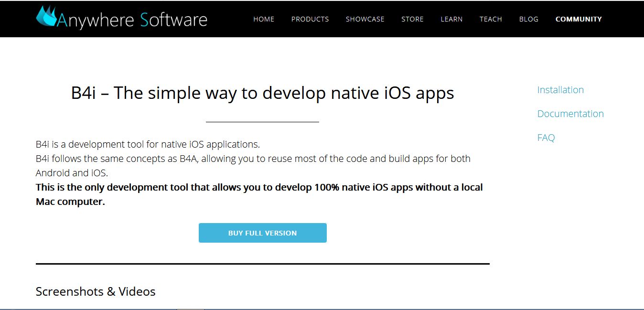Go to the SHOWCASE page

(x=365, y=19)
